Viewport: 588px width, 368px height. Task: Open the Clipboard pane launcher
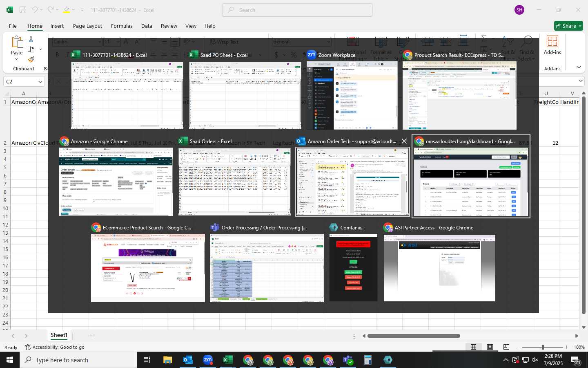[45, 69]
